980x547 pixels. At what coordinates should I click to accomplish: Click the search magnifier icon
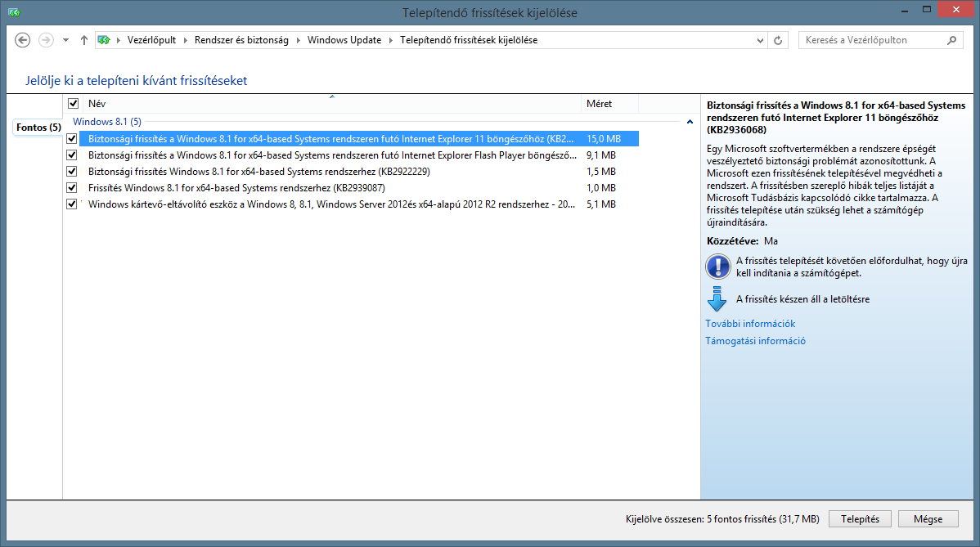tap(951, 40)
